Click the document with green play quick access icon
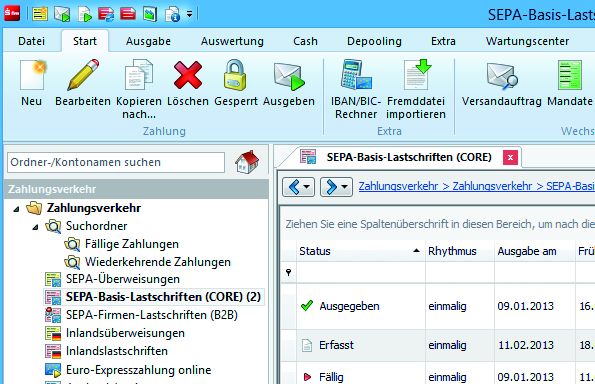The width and height of the screenshot is (595, 384). (85, 14)
